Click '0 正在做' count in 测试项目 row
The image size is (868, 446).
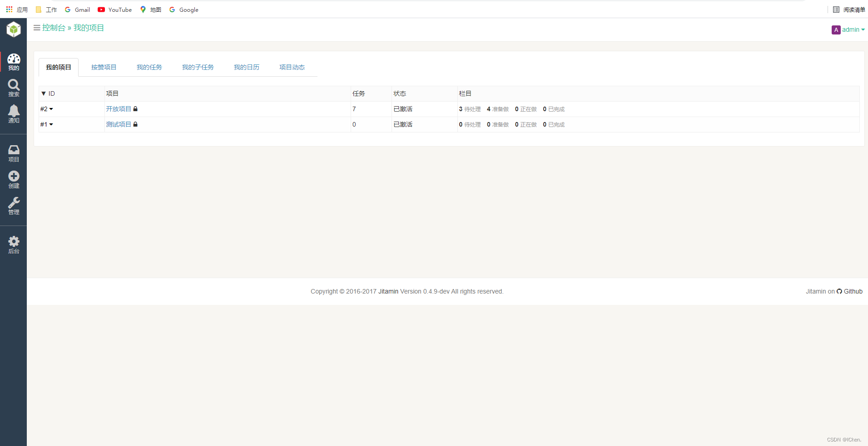coord(526,124)
